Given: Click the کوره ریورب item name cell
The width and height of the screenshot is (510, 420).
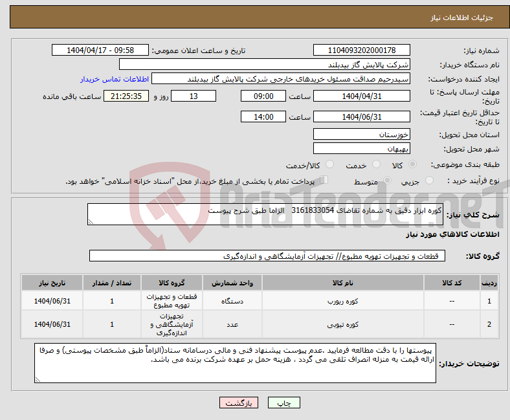Looking at the screenshot, I should pyautogui.click(x=343, y=301).
